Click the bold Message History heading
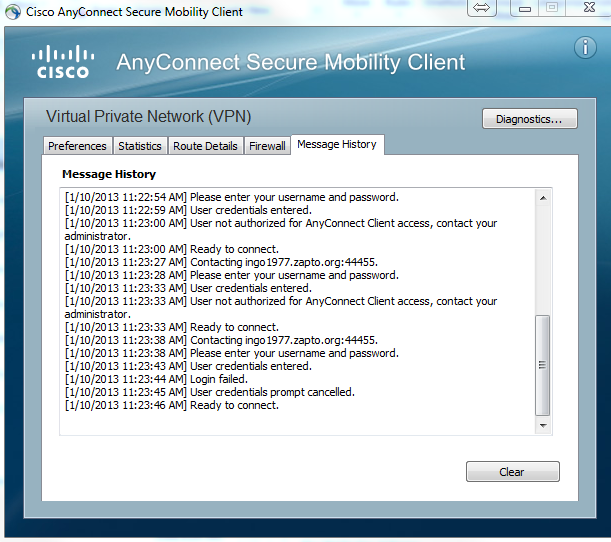Viewport: 611px width, 542px height. [x=109, y=174]
